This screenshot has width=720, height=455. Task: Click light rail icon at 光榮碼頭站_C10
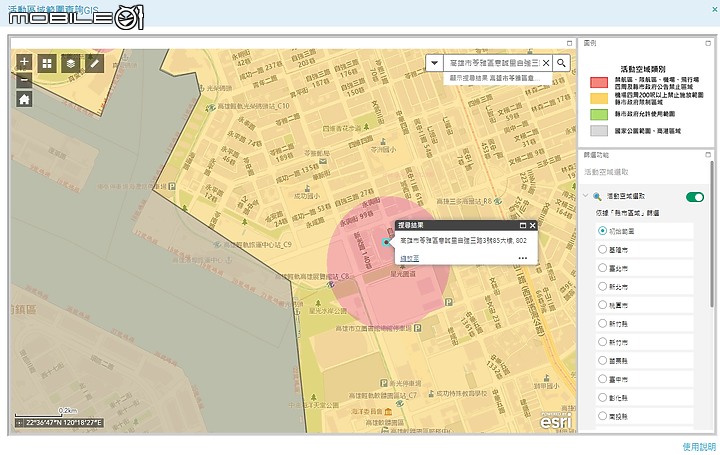tap(211, 108)
